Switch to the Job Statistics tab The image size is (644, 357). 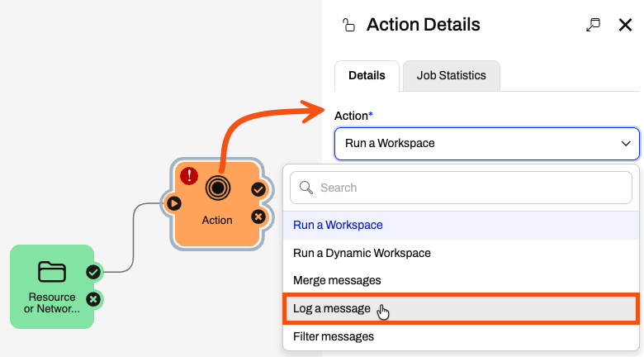point(452,76)
